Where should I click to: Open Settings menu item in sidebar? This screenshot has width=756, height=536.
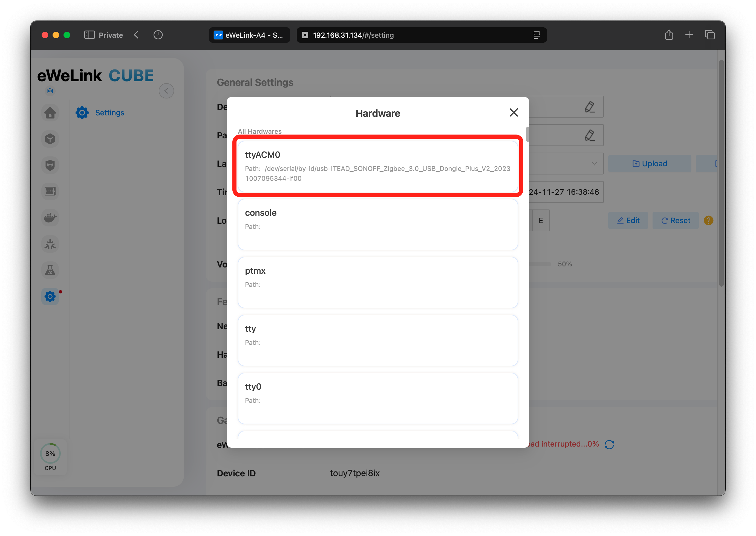click(109, 113)
